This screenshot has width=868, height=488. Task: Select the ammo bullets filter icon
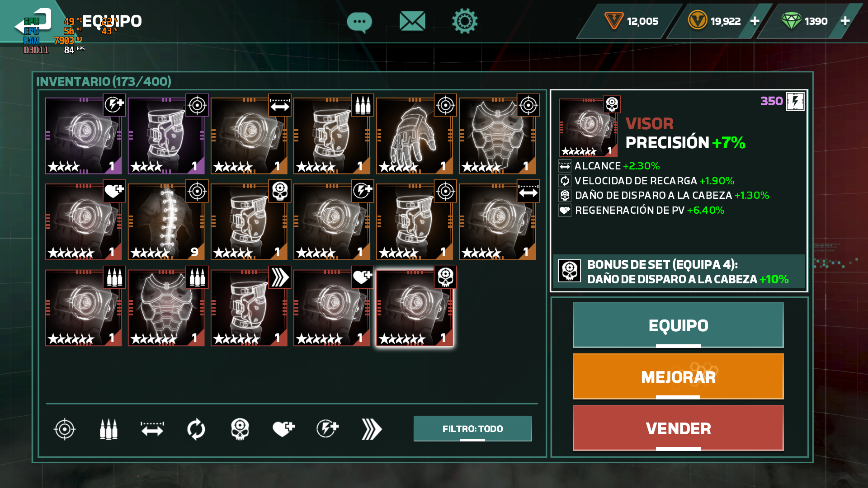tap(108, 429)
